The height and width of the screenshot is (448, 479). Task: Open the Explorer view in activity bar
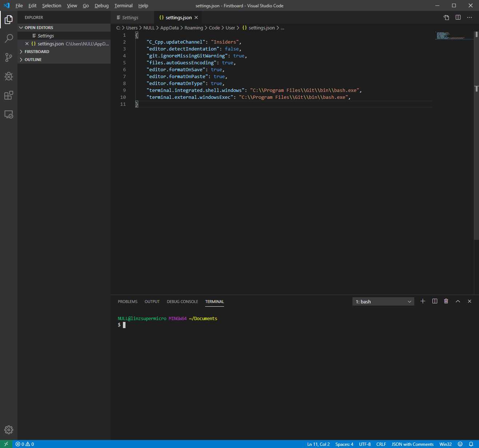pyautogui.click(x=9, y=20)
